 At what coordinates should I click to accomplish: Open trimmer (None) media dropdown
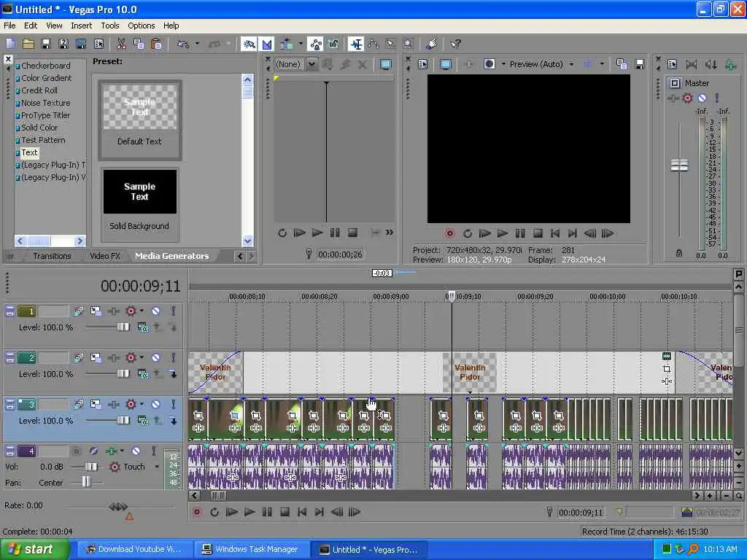(311, 64)
